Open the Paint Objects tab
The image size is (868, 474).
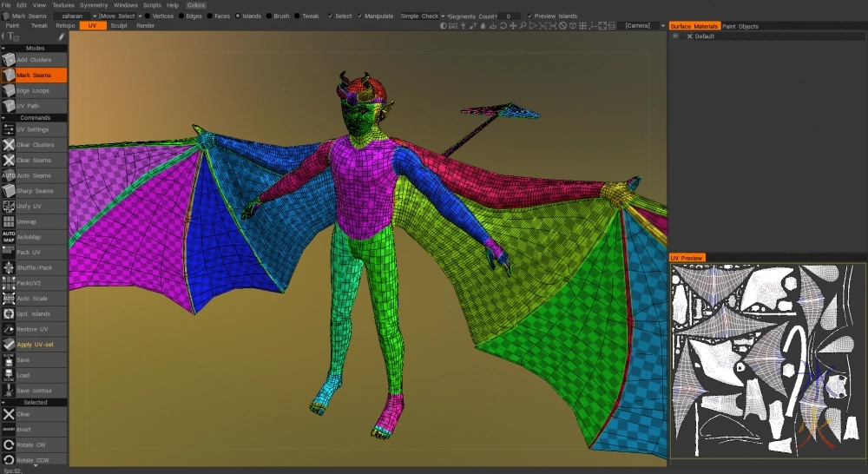coord(740,26)
